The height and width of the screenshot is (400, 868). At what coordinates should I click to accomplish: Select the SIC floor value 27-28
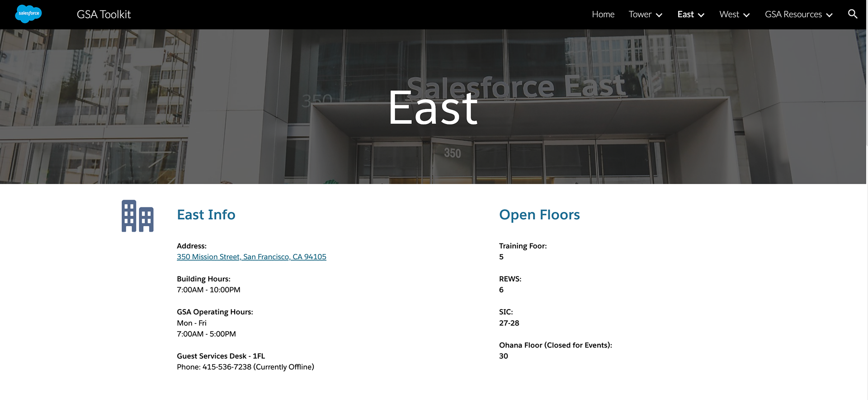click(509, 323)
